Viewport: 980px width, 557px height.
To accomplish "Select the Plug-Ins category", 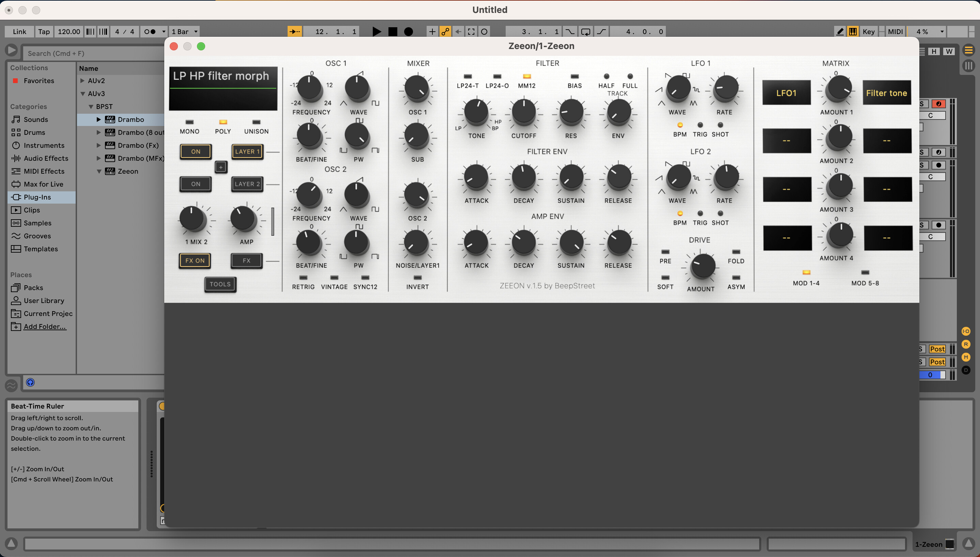I will point(42,197).
